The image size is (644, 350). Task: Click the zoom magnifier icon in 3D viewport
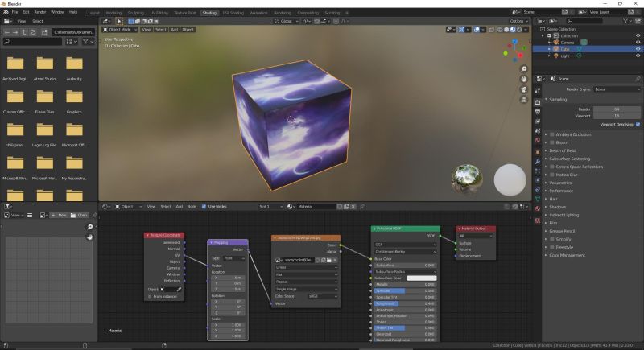[x=524, y=69]
